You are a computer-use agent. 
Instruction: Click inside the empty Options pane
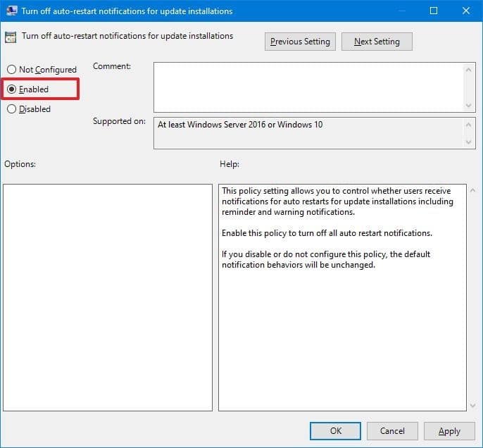click(108, 297)
